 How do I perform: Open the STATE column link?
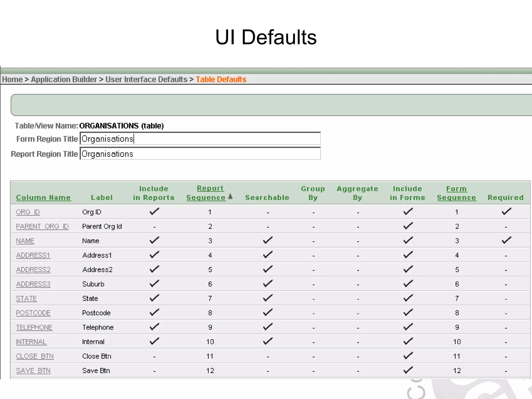[26, 299]
